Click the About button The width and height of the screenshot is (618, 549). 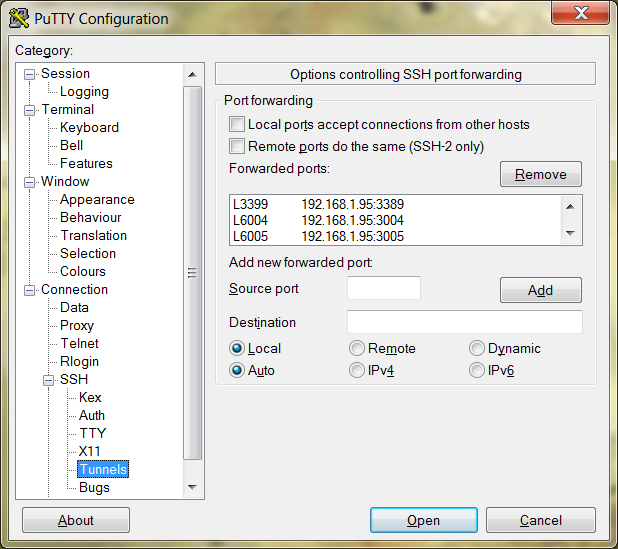click(76, 520)
